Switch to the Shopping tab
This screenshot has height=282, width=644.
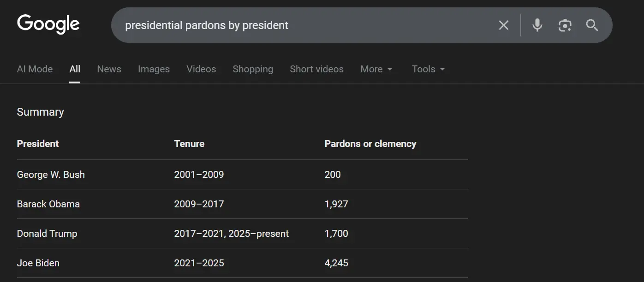(x=253, y=69)
